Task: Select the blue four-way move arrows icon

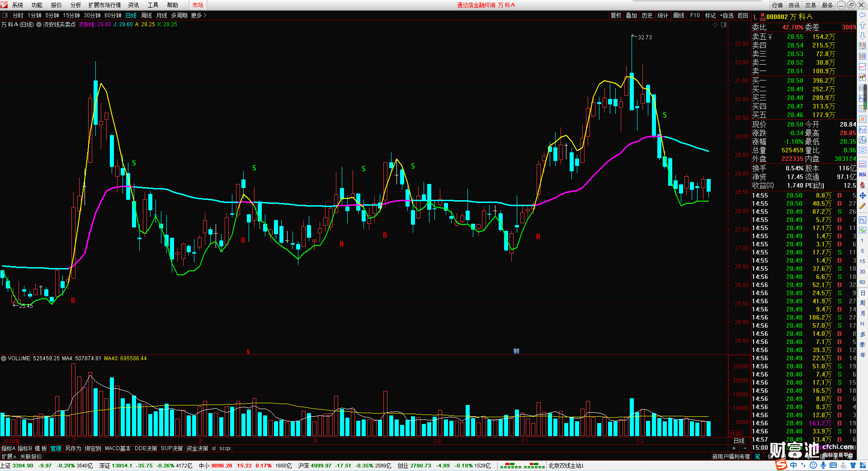Action: tap(862, 195)
